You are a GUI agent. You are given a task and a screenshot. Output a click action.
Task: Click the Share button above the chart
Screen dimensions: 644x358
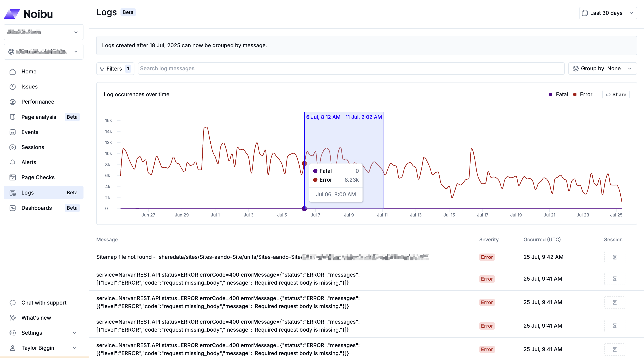pyautogui.click(x=616, y=94)
